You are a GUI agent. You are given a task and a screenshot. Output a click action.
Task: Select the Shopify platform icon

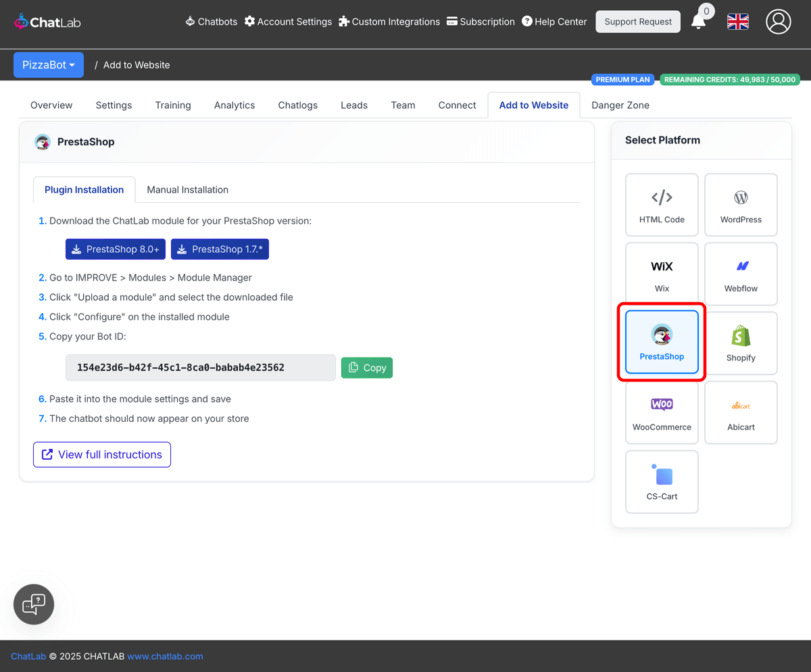[x=741, y=343]
